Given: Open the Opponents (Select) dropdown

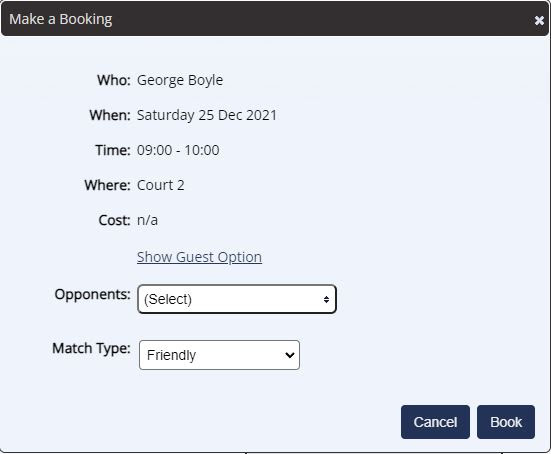Looking at the screenshot, I should (237, 299).
